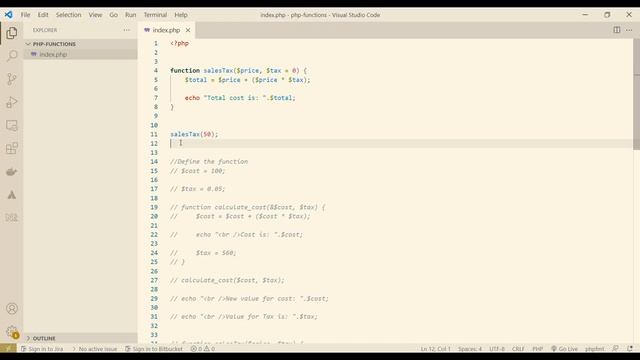Click the //Define the function comment
640x360 pixels.
coord(209,162)
